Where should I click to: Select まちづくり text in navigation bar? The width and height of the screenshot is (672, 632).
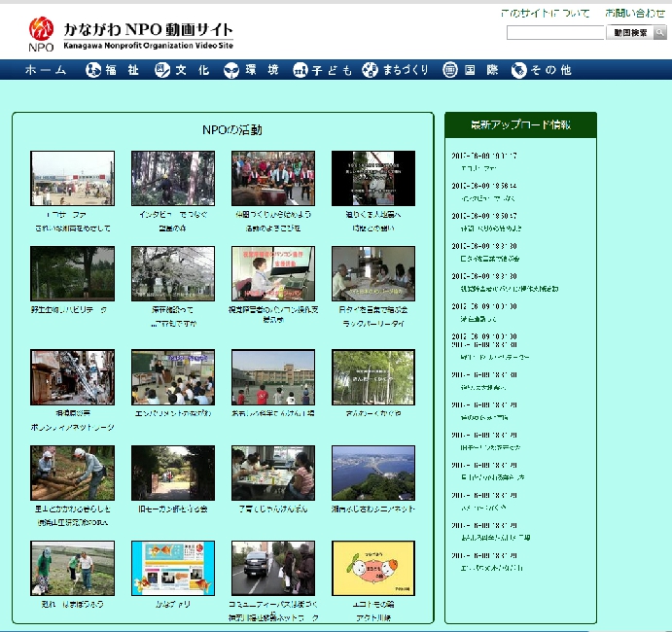click(x=406, y=70)
